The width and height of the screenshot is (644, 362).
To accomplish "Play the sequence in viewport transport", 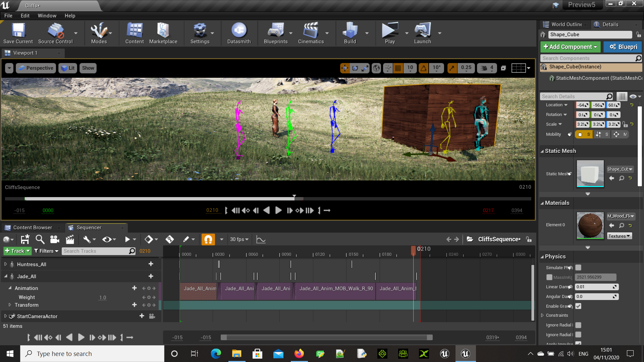I will point(278,210).
